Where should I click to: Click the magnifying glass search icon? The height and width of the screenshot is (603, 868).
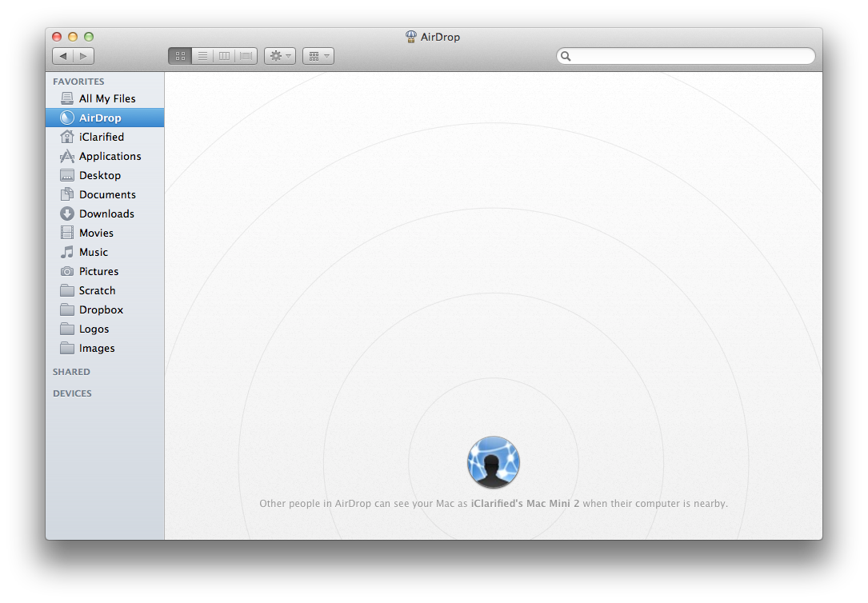point(566,56)
